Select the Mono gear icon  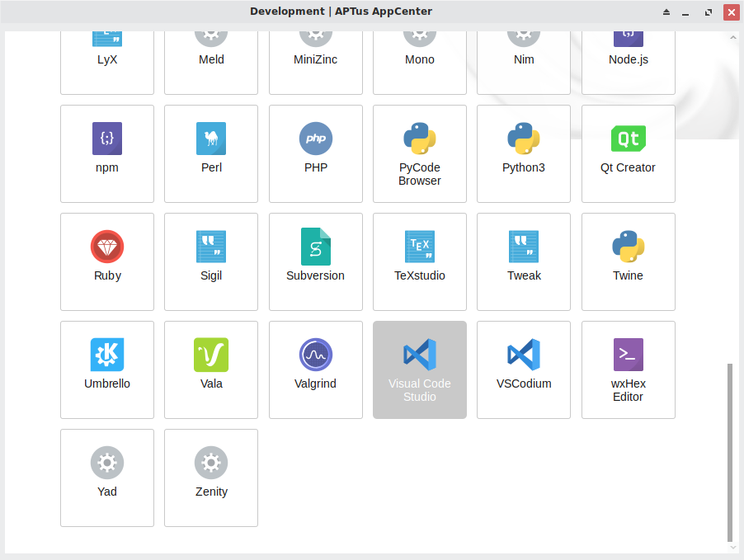click(420, 39)
